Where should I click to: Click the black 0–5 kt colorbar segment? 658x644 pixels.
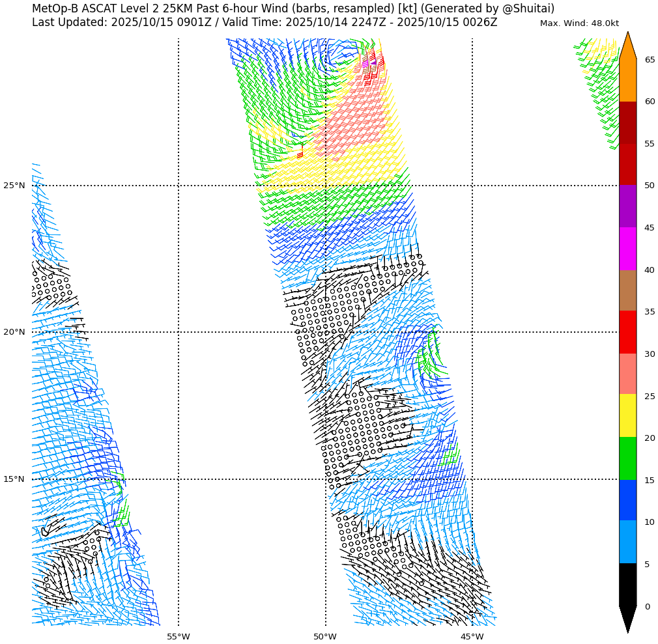[x=627, y=584]
